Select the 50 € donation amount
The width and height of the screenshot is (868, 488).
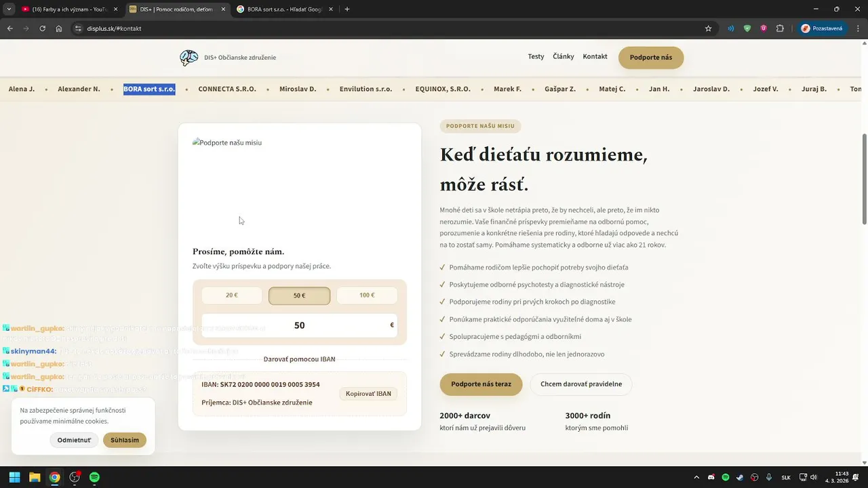(x=299, y=296)
